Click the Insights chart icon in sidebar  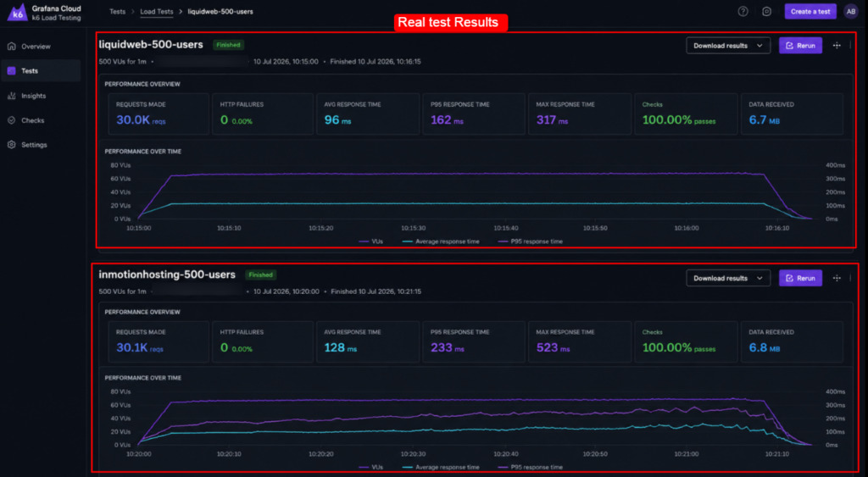click(11, 96)
